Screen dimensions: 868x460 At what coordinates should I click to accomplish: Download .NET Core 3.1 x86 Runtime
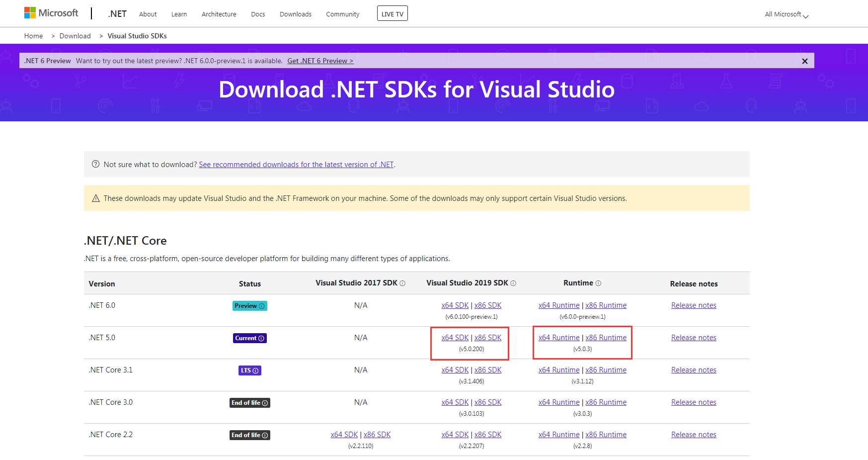[x=606, y=370]
